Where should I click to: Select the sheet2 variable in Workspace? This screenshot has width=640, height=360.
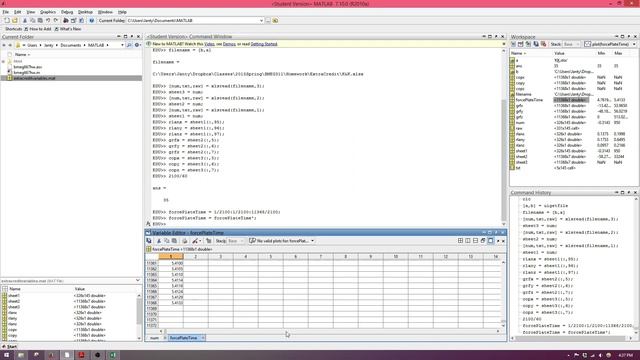[x=521, y=156]
